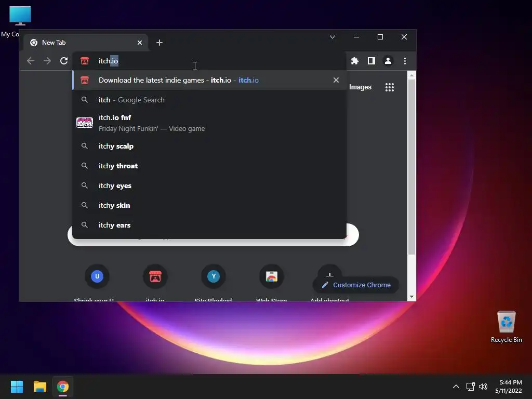
Task: Open a new tab with the plus button
Action: coord(159,43)
